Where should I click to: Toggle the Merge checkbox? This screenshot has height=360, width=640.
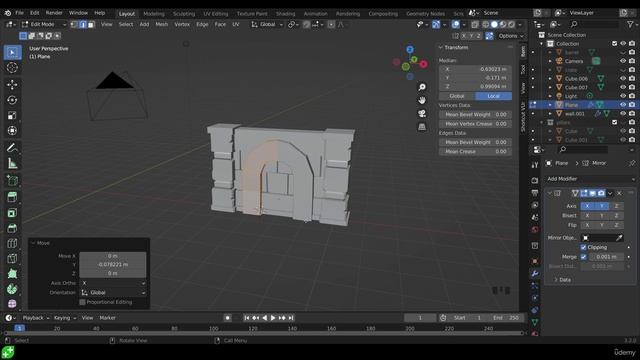(583, 257)
